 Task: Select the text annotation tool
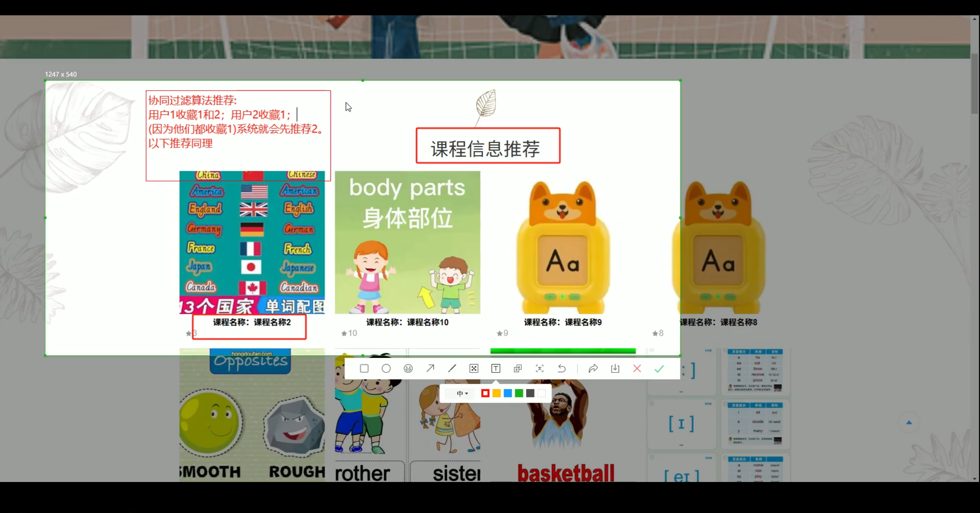(x=496, y=369)
